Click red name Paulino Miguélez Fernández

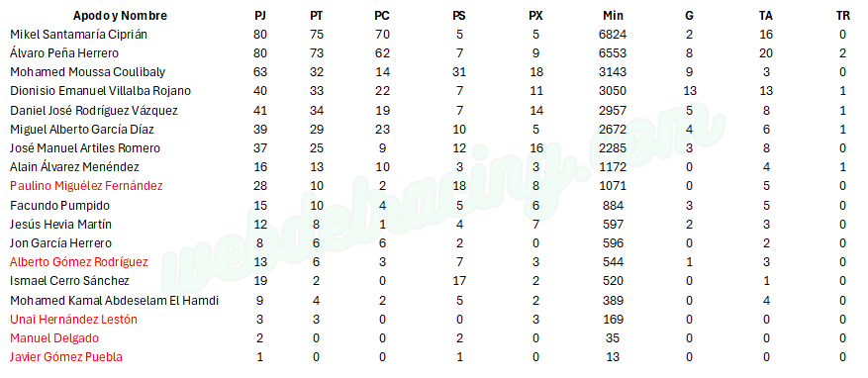86,185
